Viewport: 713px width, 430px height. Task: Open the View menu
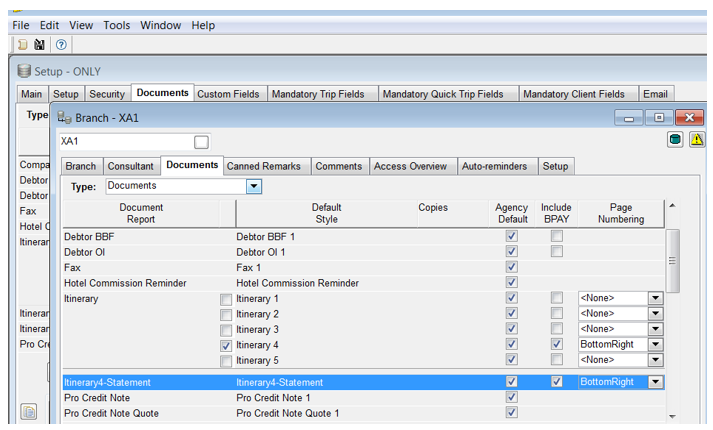[x=81, y=25]
